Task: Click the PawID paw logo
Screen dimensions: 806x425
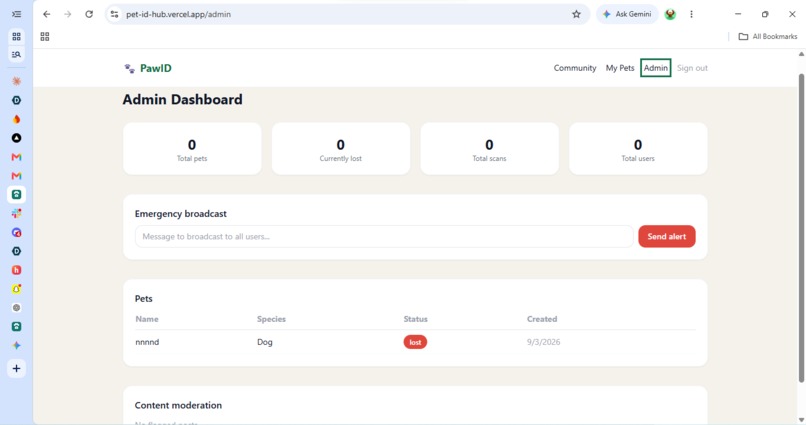Action: click(x=130, y=68)
